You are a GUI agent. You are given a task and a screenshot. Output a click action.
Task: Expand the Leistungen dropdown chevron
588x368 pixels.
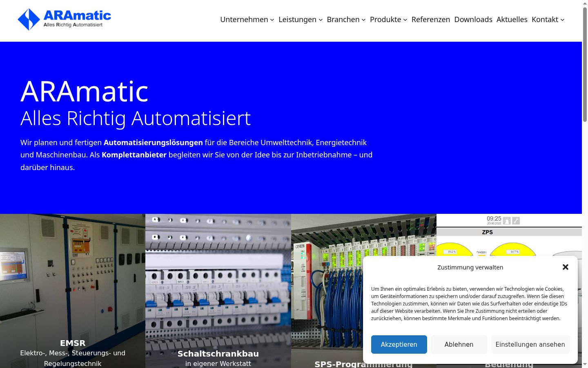pos(321,20)
